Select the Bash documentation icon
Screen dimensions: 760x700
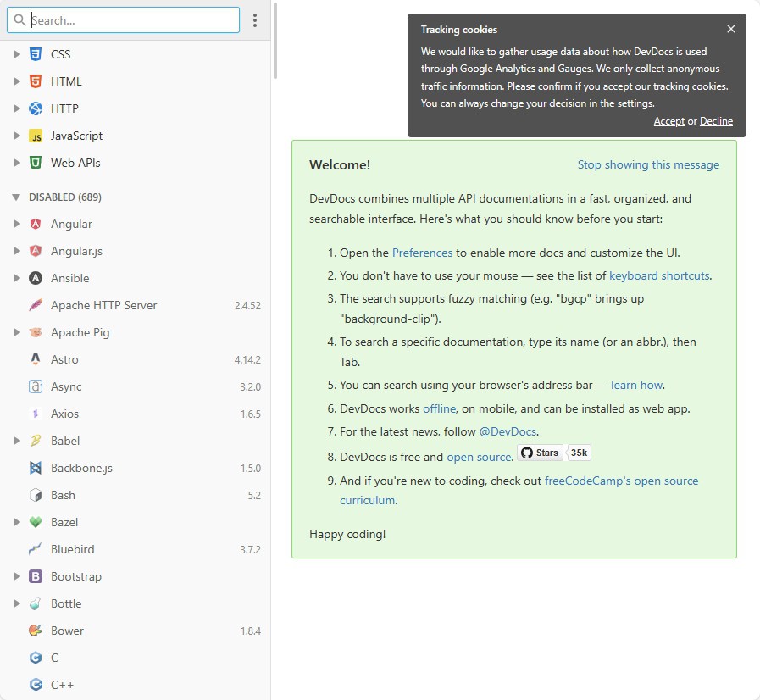pyautogui.click(x=34, y=495)
